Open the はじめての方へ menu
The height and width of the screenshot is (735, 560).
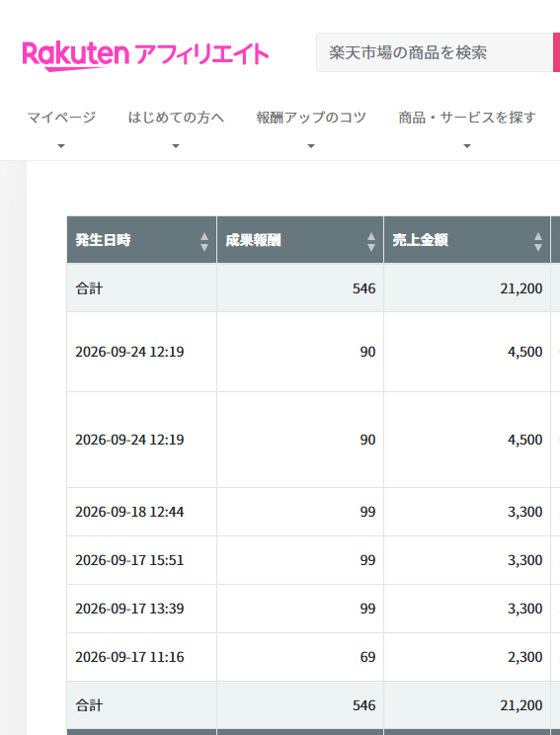coord(176,118)
